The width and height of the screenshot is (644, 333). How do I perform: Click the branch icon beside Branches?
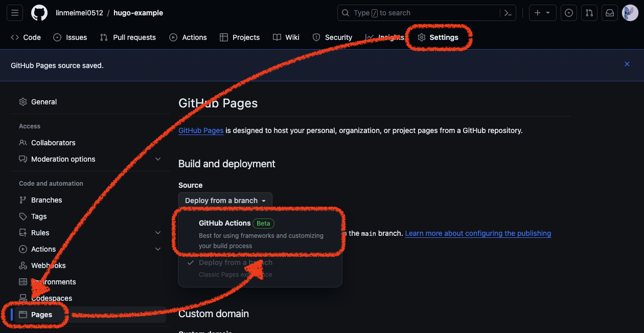(x=23, y=200)
